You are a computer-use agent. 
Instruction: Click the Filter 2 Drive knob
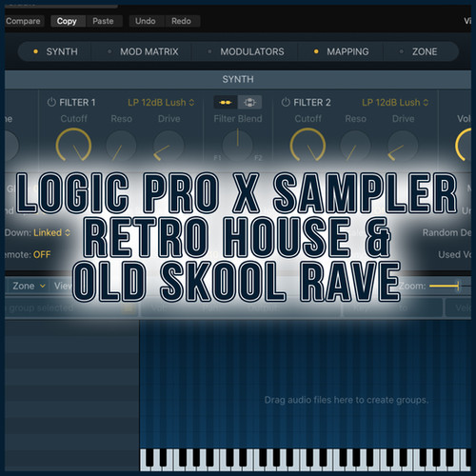click(x=403, y=146)
